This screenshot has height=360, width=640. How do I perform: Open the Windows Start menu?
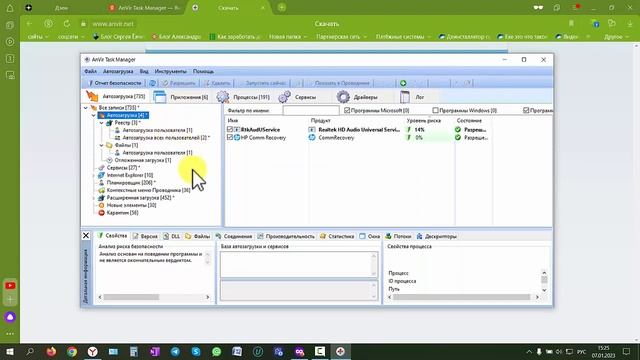10,351
